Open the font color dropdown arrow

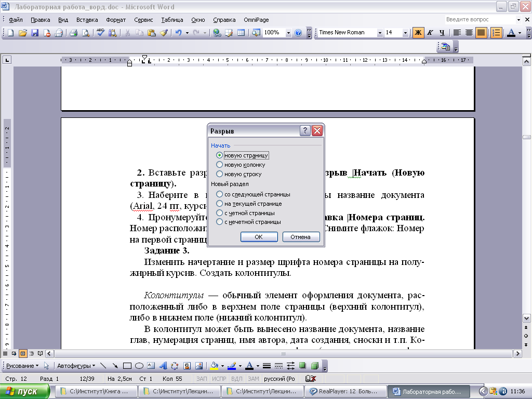pyautogui.click(x=520, y=33)
